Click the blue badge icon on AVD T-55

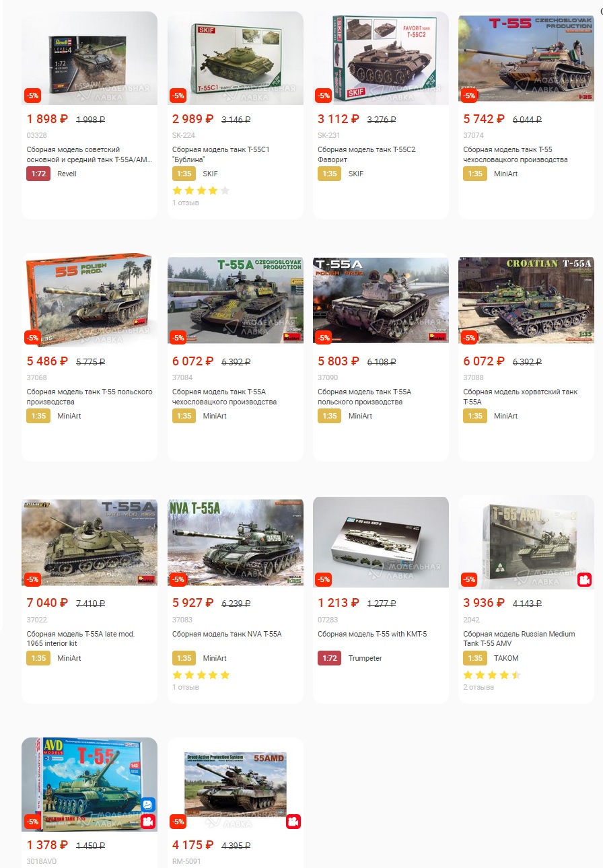[148, 805]
